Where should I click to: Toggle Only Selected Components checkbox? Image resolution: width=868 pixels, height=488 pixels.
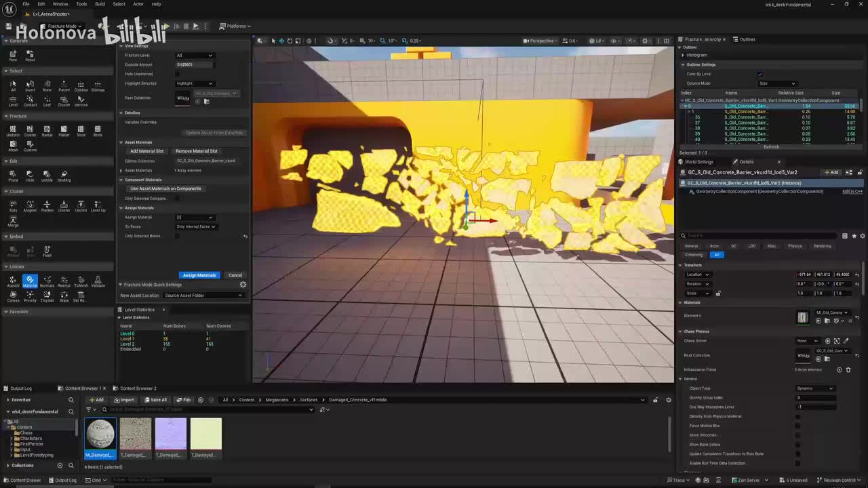pos(178,199)
